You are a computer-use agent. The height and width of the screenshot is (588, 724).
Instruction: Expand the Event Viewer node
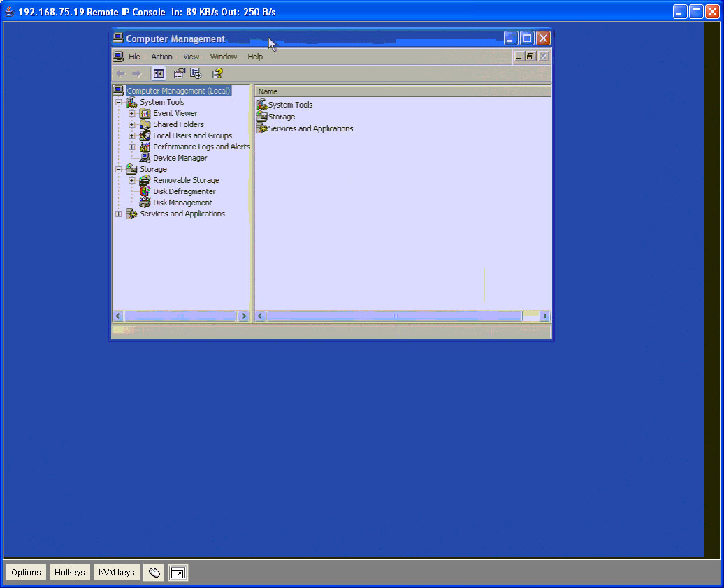[132, 114]
